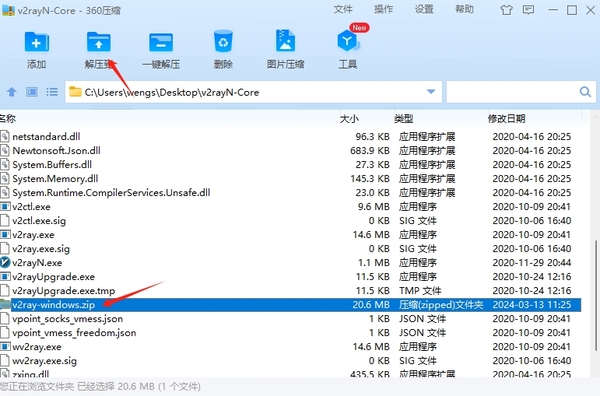Click the wv2ray.exe application icon
600x396 pixels.
tap(5, 347)
